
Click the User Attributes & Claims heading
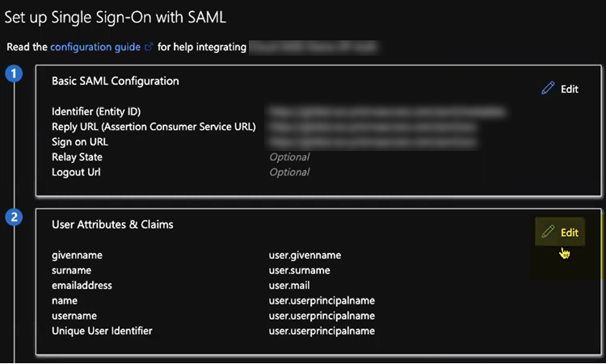[x=112, y=224]
